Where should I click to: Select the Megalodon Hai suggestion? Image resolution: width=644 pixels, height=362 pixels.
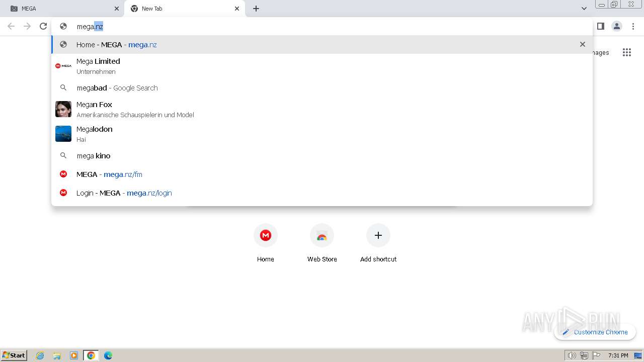[x=322, y=134]
